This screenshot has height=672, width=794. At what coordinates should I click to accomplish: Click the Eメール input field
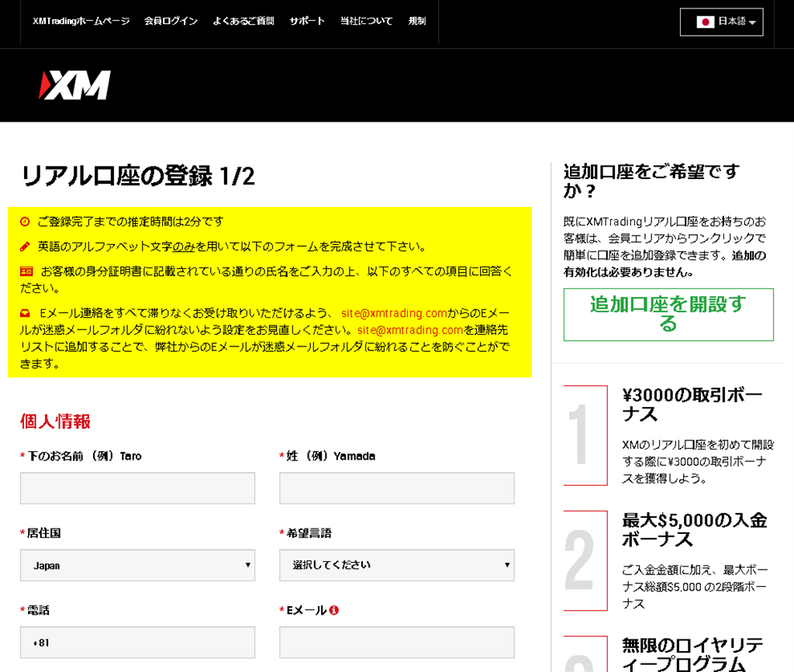coord(396,642)
